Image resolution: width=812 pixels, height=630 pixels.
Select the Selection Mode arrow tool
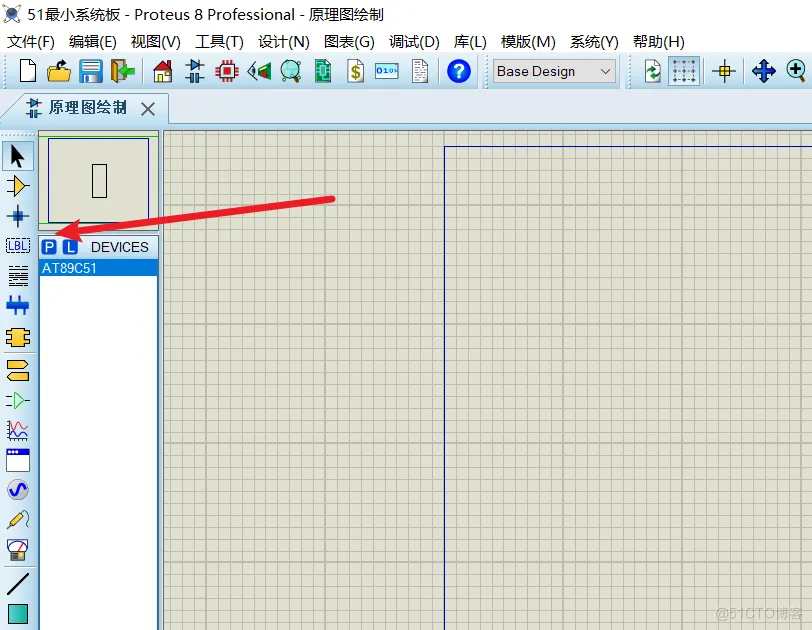[18, 156]
